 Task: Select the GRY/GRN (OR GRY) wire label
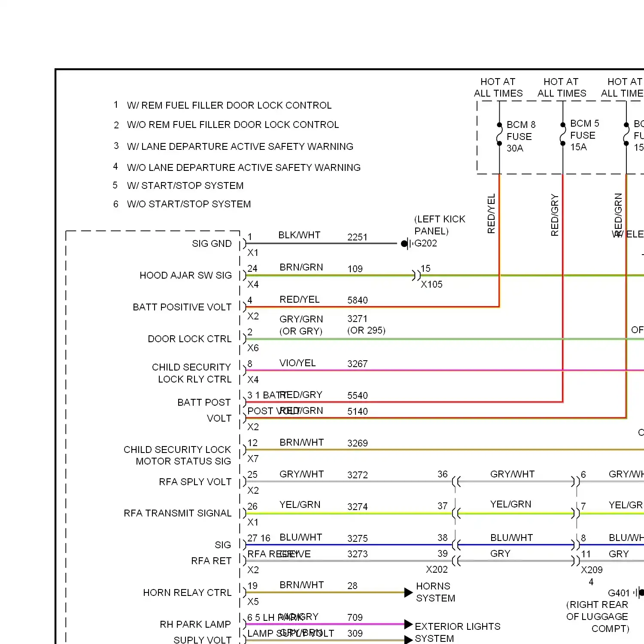[x=301, y=325]
